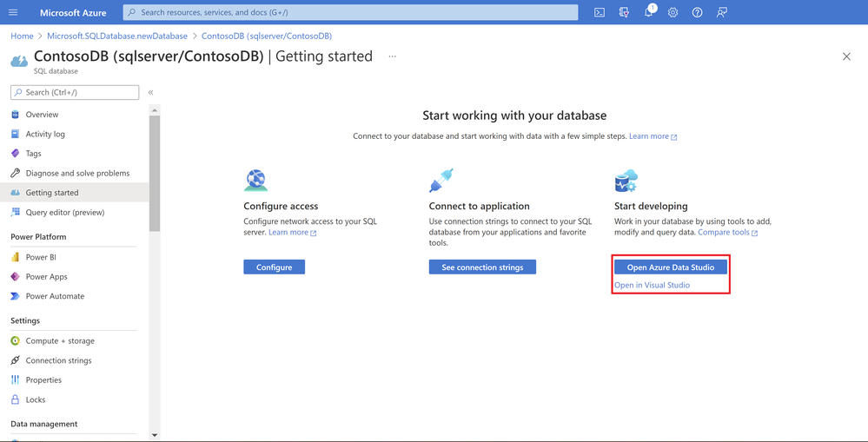The image size is (868, 442).
Task: Click the Locks padlock icon
Action: (16, 399)
